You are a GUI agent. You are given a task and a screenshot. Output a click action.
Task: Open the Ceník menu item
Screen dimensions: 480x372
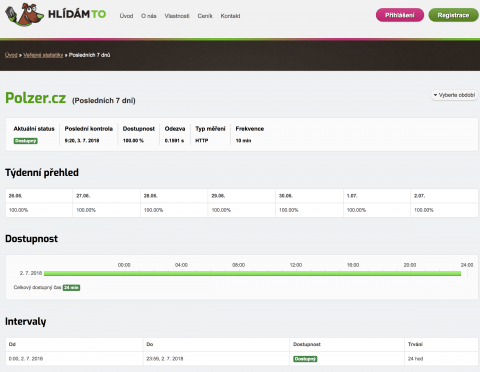pos(205,16)
